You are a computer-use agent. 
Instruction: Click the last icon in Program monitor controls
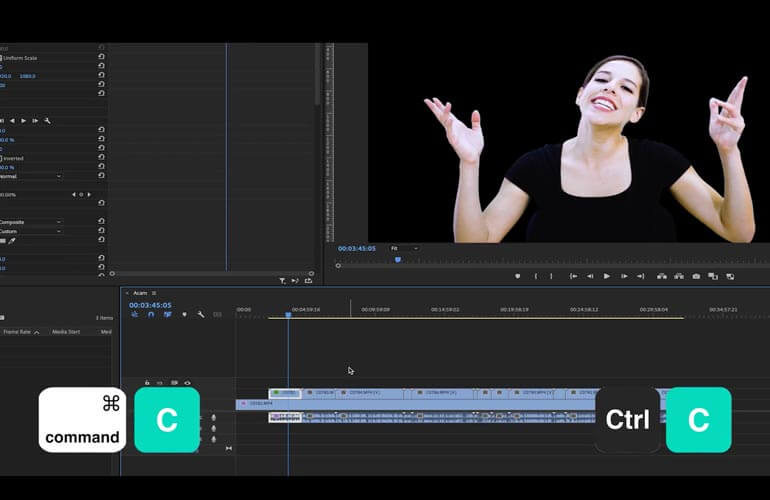tap(730, 277)
